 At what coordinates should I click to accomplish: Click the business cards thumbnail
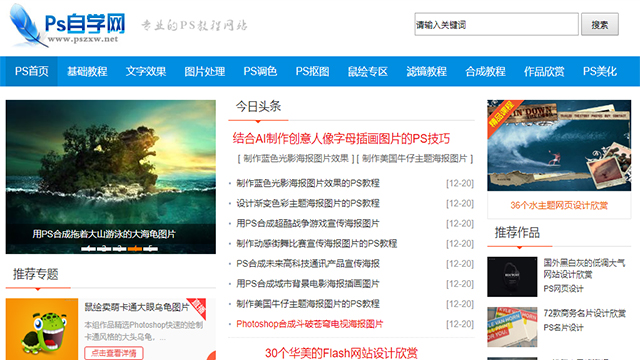coord(512,327)
